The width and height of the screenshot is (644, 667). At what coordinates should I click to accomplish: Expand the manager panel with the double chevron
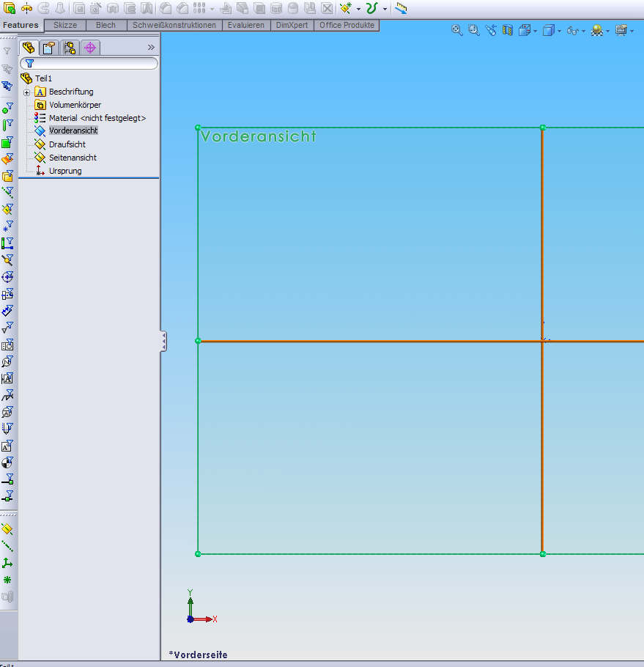tap(151, 47)
